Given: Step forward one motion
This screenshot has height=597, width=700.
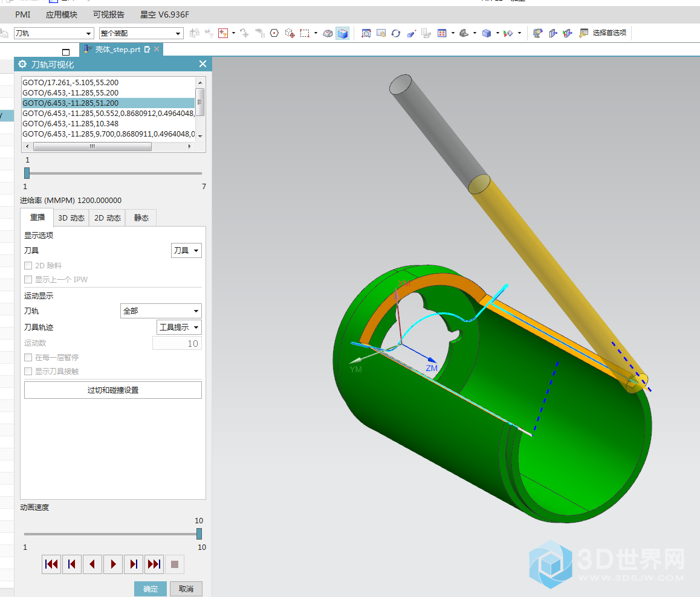Looking at the screenshot, I should click(x=134, y=564).
